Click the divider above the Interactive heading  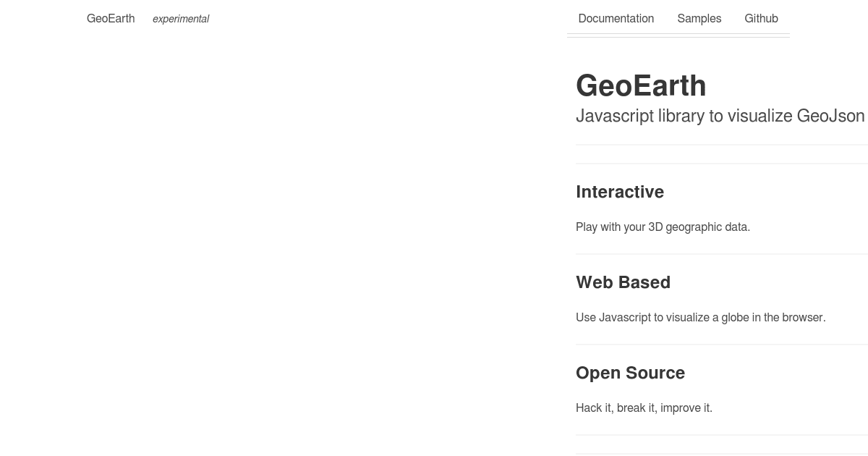[x=721, y=162]
